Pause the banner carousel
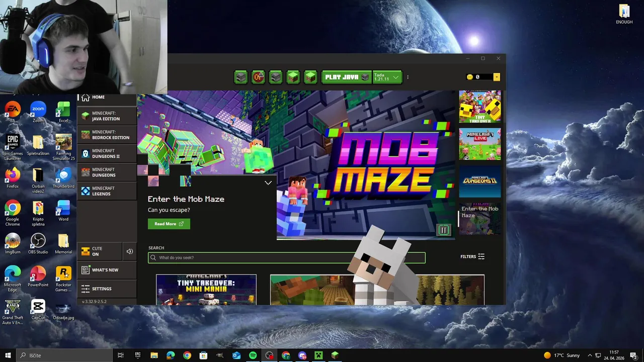Image resolution: width=644 pixels, height=362 pixels. click(444, 230)
